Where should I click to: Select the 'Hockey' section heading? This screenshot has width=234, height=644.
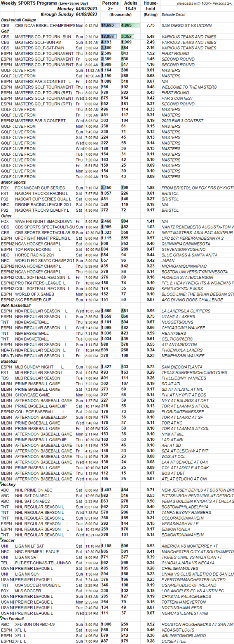point(8,485)
